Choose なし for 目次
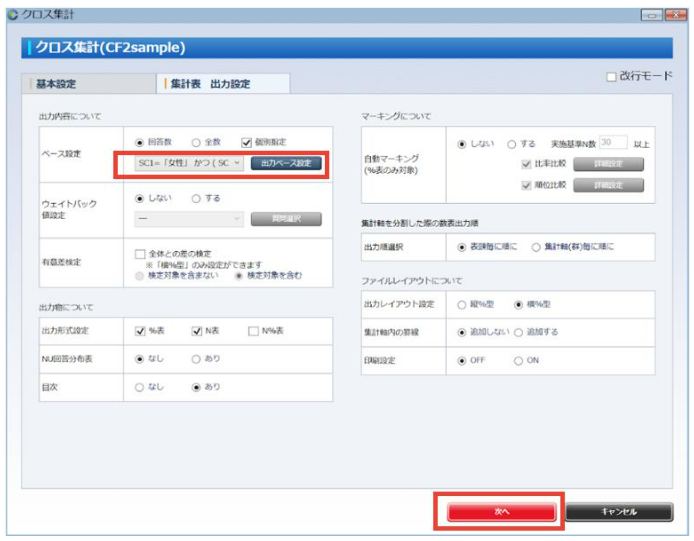Viewport: 694px width, 541px height. point(139,386)
